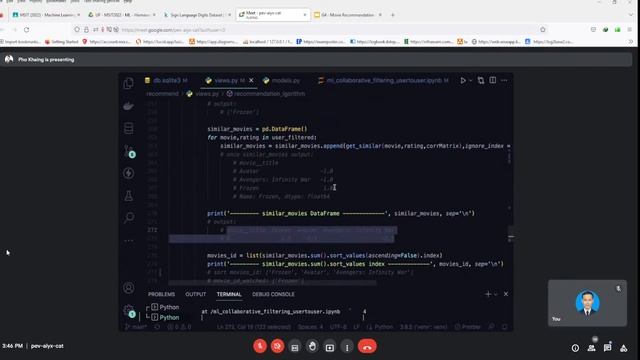Click the notifications bell in status bar
640x360 pixels.
pos(504,327)
